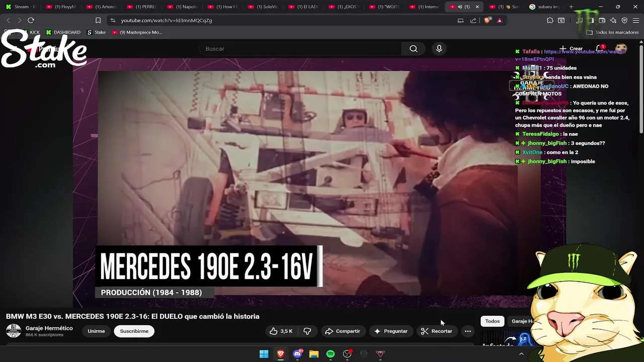
Task: Like the video (3,5 K thumbs up)
Action: pyautogui.click(x=281, y=331)
